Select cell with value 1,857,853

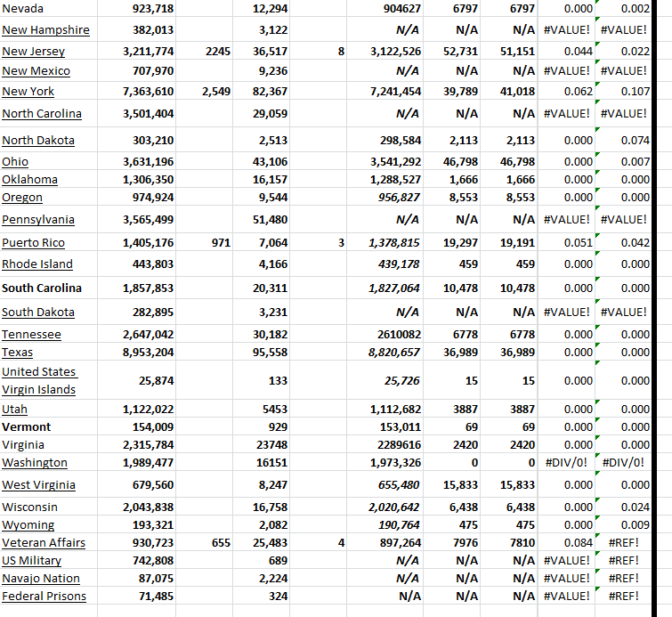point(137,288)
